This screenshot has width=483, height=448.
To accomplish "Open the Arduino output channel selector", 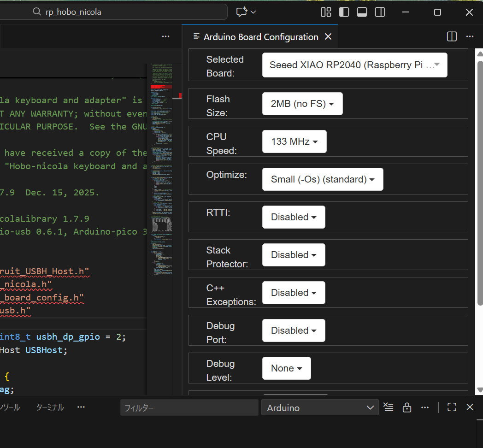I will click(320, 408).
